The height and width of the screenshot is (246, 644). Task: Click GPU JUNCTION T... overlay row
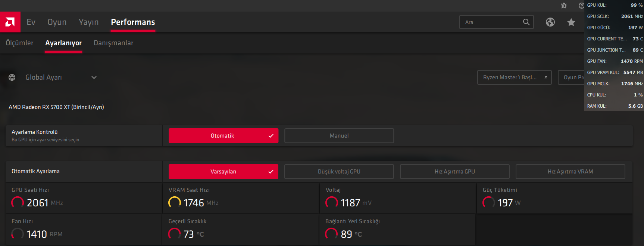click(614, 50)
